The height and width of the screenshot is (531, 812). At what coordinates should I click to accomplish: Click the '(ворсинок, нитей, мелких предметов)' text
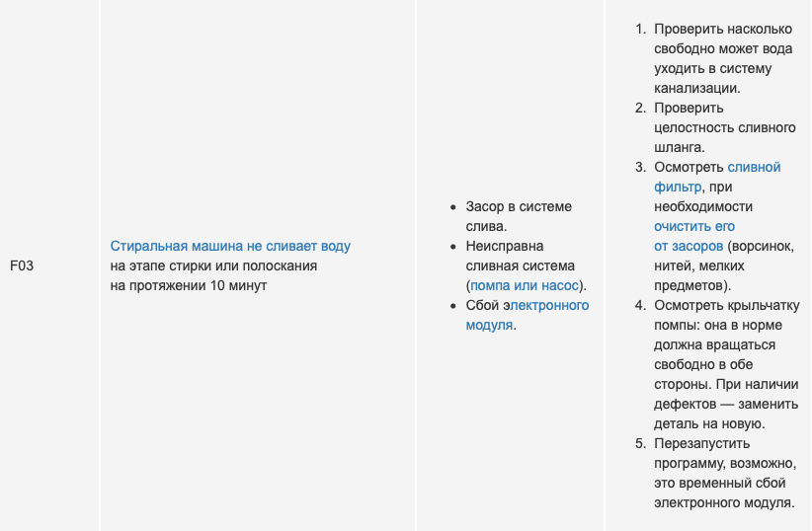tap(724, 265)
